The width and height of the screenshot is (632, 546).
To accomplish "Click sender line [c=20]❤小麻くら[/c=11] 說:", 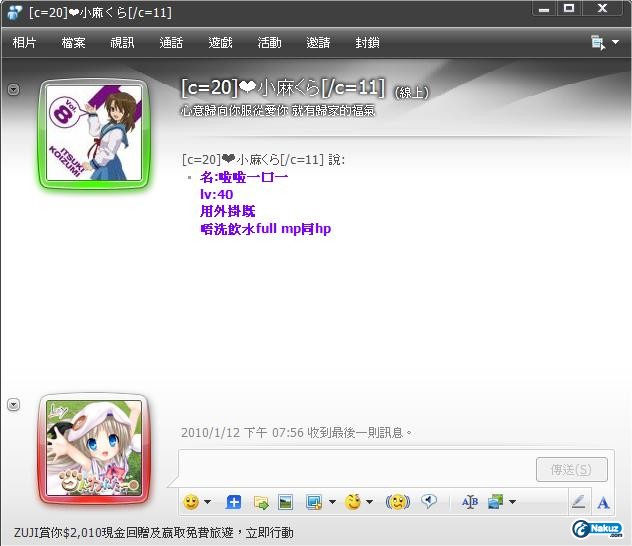I will click(x=263, y=160).
